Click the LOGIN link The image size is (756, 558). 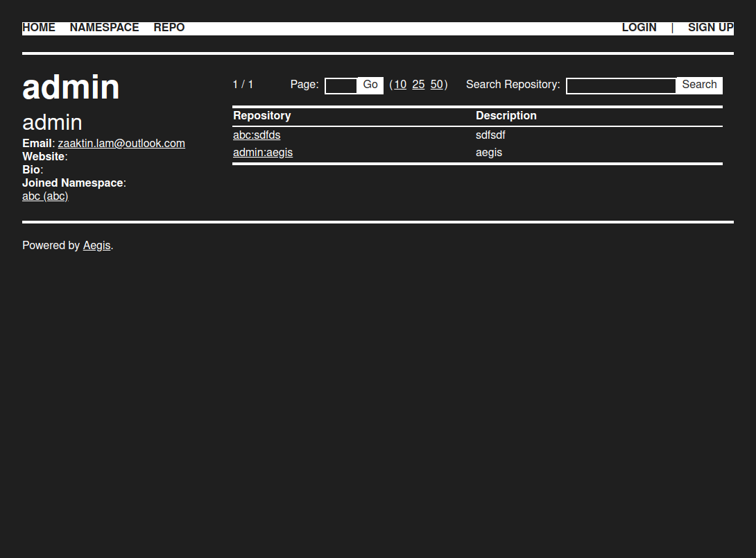639,28
